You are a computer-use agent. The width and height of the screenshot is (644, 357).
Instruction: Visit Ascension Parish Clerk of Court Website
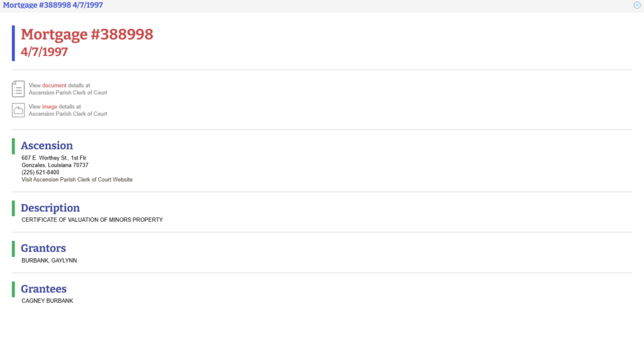[x=77, y=180]
